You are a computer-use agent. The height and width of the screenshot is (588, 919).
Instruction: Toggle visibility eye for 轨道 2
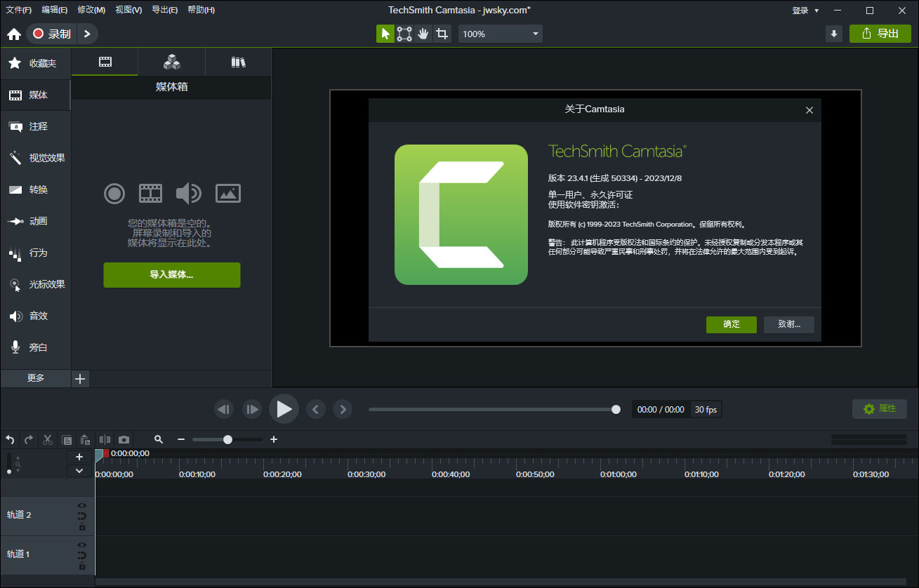pos(82,505)
